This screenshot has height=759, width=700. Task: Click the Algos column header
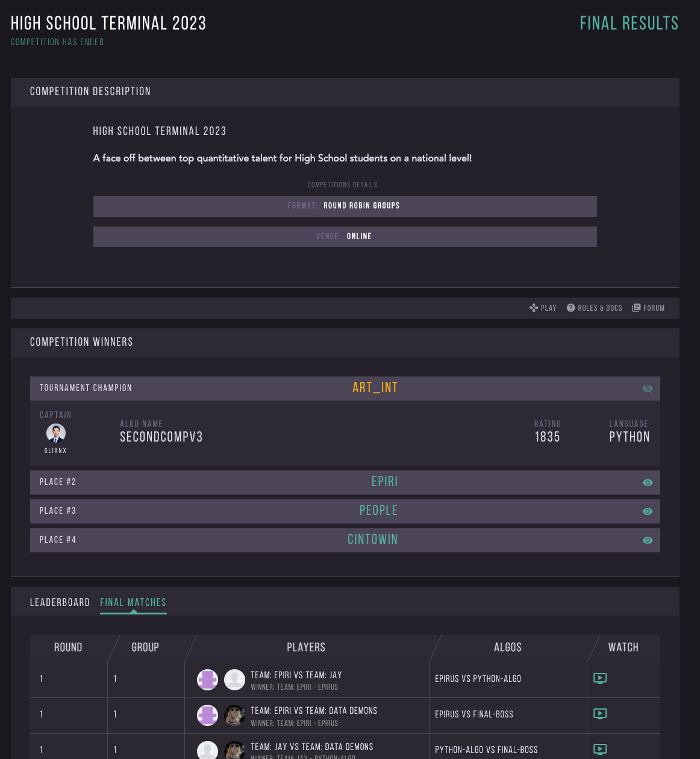[x=508, y=647]
